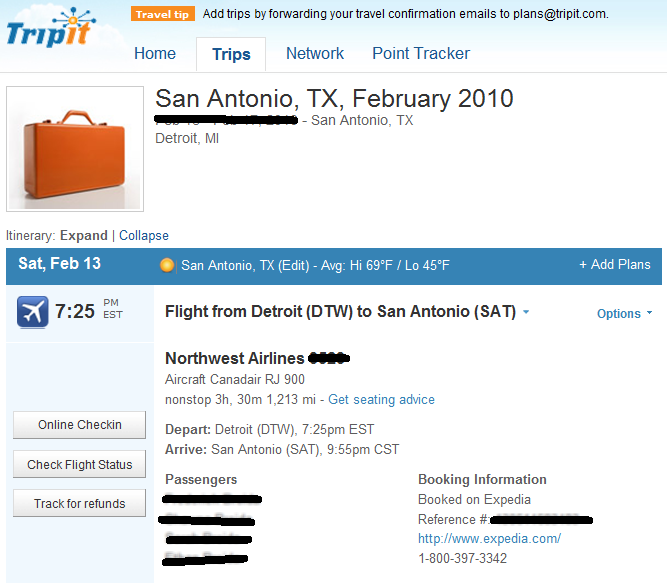
Task: Click the sunny weather icon
Action: tap(167, 265)
